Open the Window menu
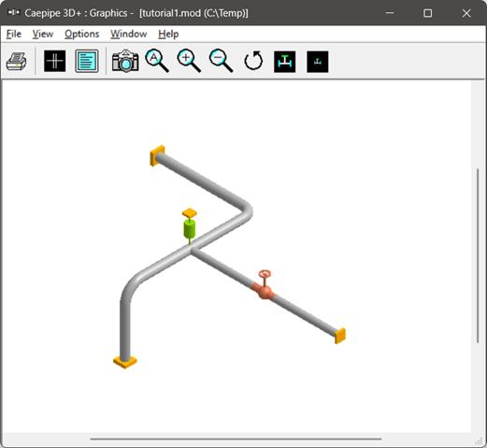 (x=129, y=34)
